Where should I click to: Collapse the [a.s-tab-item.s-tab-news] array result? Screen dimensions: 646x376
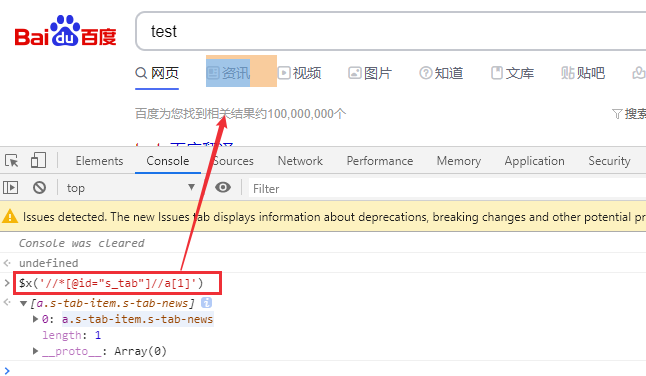[x=23, y=304]
